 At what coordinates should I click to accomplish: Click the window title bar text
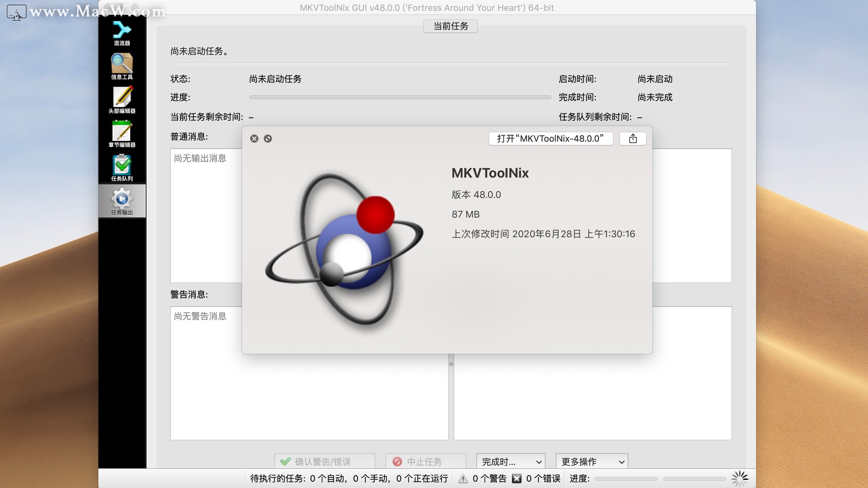click(427, 8)
